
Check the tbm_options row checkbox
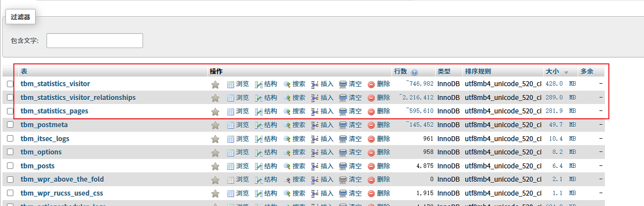(10, 152)
